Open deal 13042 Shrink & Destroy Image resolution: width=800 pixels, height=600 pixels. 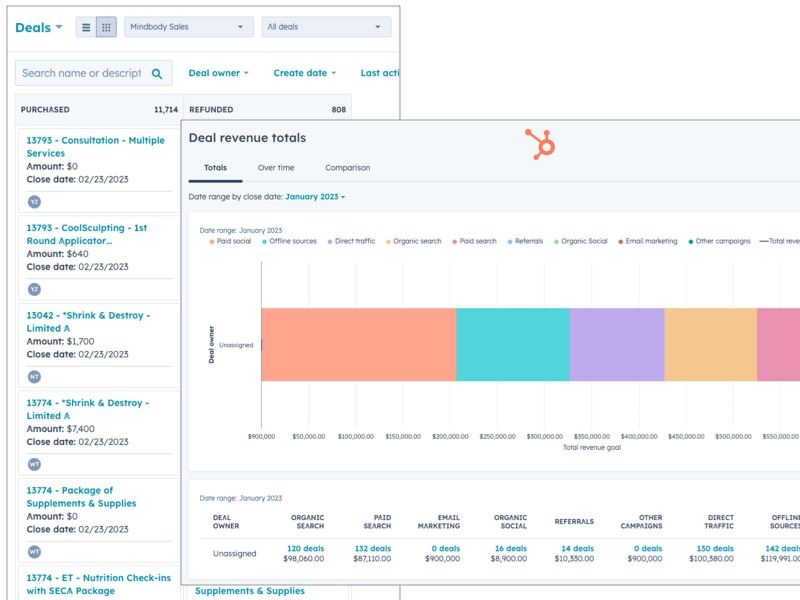click(x=88, y=322)
